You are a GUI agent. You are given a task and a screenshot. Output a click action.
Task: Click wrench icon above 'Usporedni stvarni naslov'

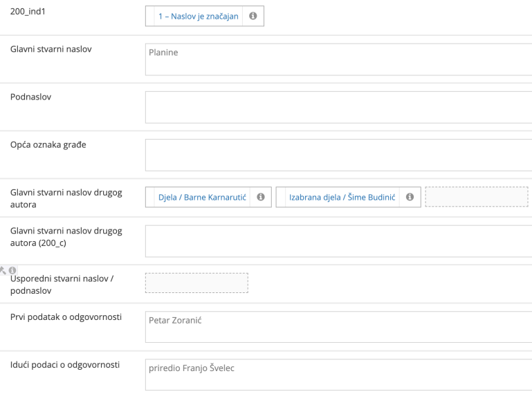point(3,270)
